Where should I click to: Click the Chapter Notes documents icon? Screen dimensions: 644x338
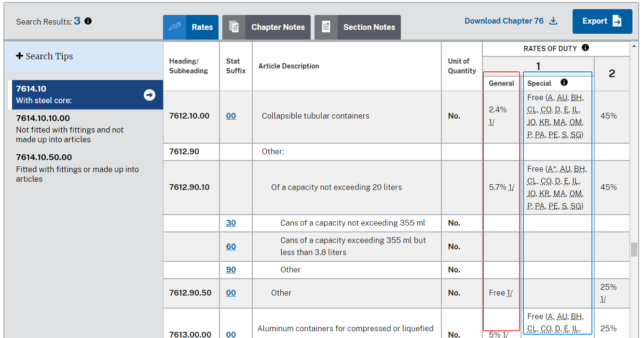(x=234, y=27)
